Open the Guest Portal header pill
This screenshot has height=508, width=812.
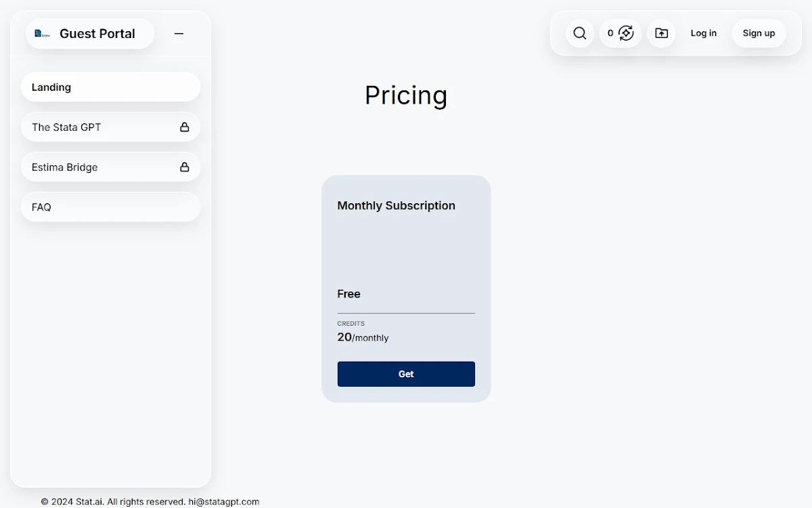[x=90, y=34]
